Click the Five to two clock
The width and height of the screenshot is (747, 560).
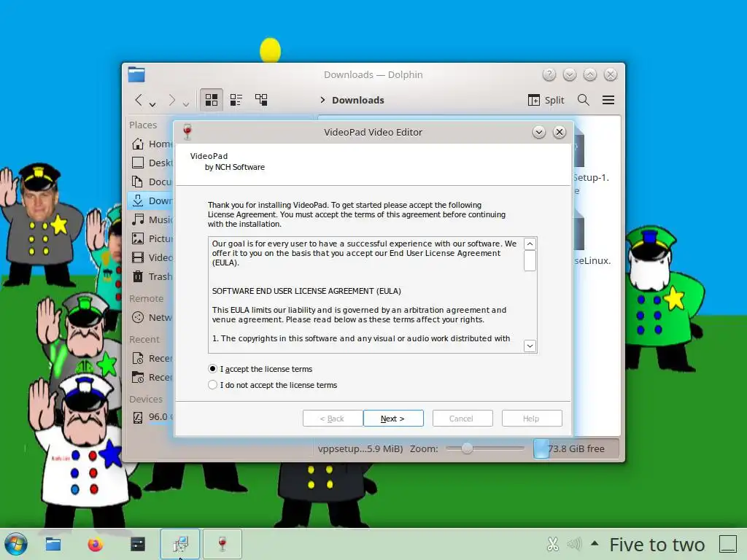[657, 544]
